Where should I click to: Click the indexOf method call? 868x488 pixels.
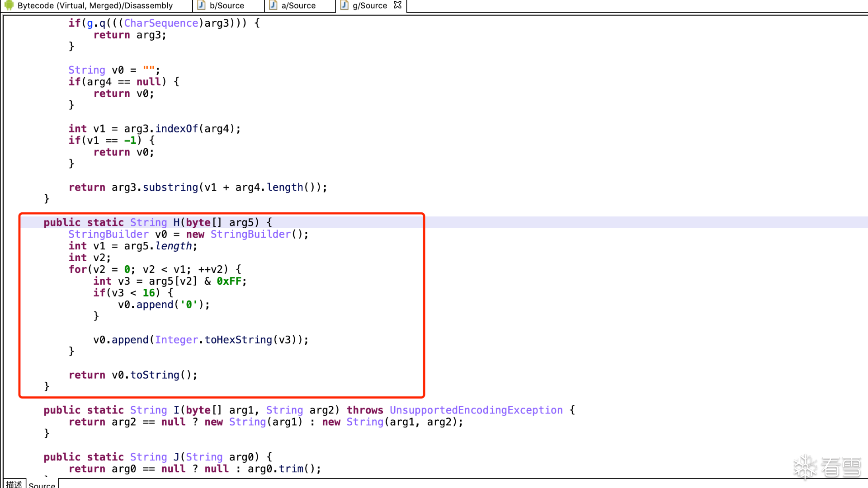click(x=177, y=129)
